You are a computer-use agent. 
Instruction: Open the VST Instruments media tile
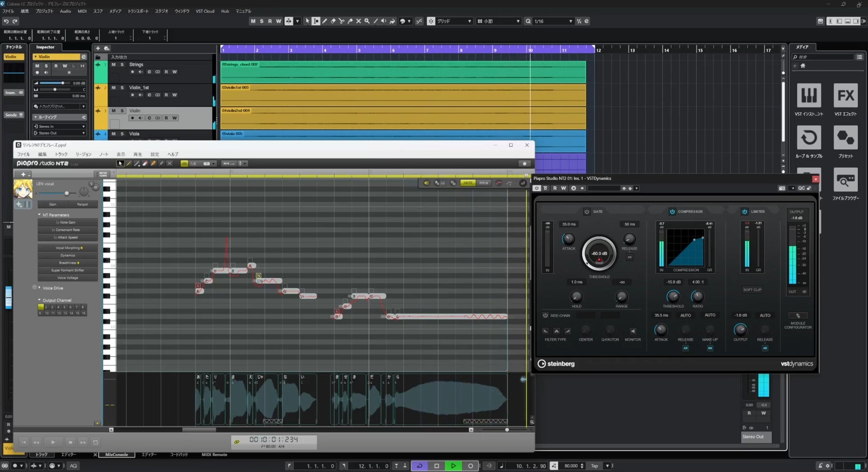pos(808,95)
